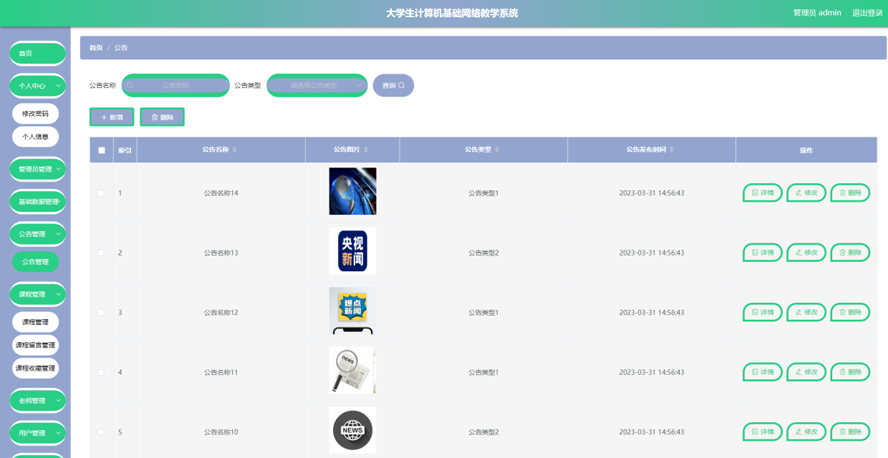This screenshot has width=888, height=458.
Task: Open the magnifier newspaper thumbnail for 公告名称11
Action: (352, 370)
